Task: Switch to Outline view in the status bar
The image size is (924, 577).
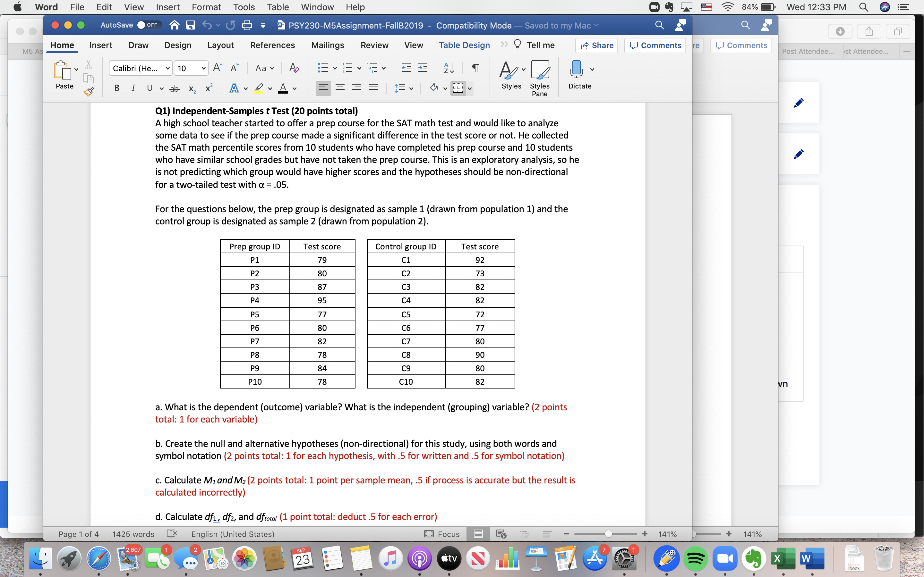Action: click(x=525, y=534)
